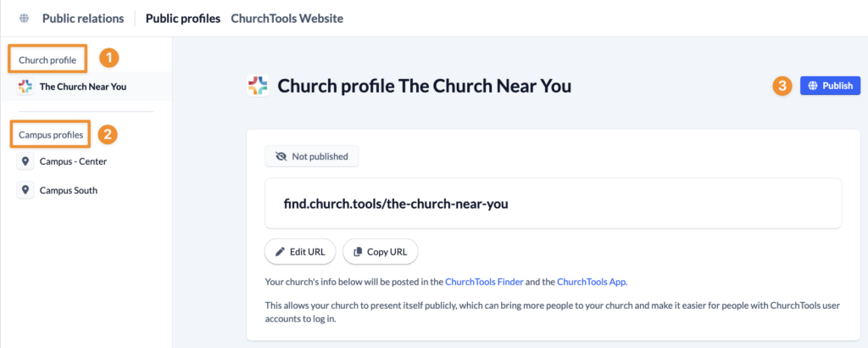Select The Church Near You profile
The height and width of the screenshot is (348, 868).
[83, 87]
